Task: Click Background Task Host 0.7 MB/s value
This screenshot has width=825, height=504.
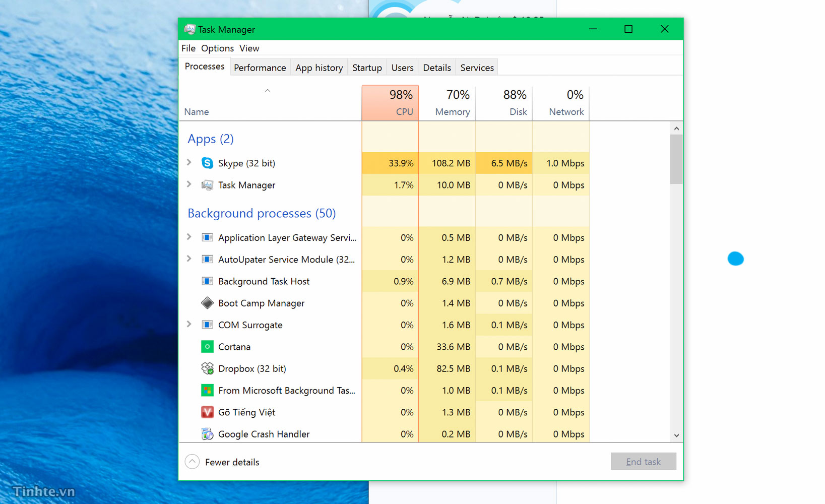Action: (x=509, y=281)
